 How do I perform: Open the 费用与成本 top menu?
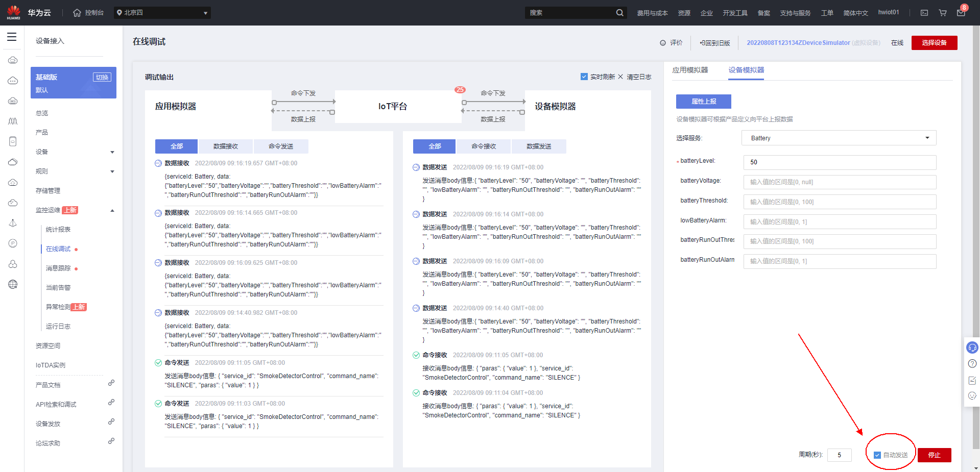pyautogui.click(x=652, y=13)
